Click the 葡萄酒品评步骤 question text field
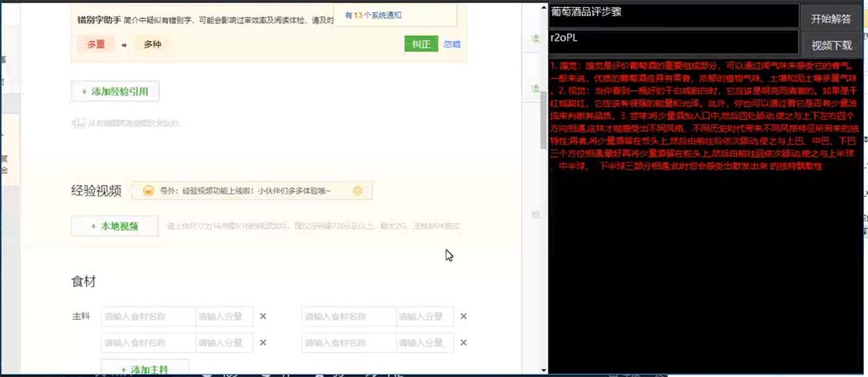Screen dimensions: 868x377 click(673, 14)
